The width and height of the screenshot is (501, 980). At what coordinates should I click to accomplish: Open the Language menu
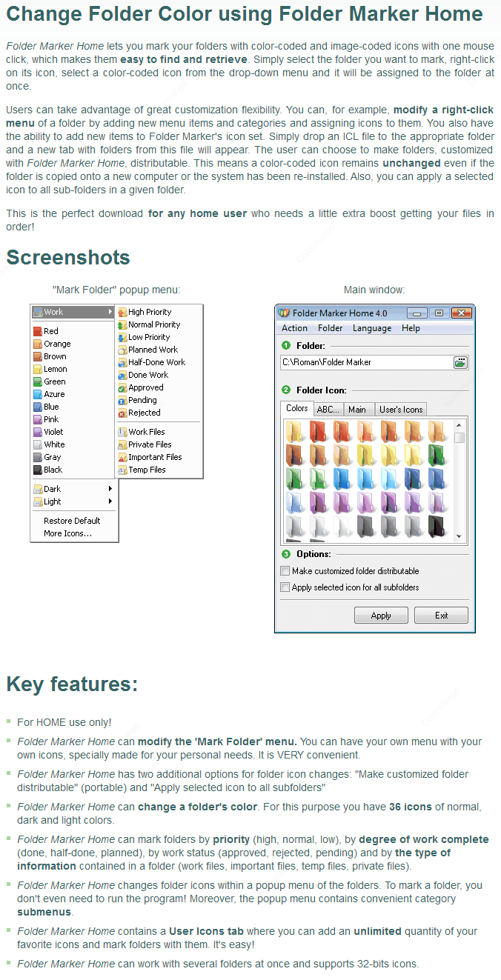coord(372,328)
